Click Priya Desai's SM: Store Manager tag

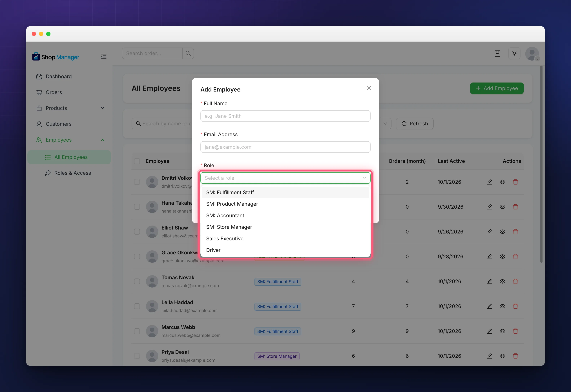point(277,356)
